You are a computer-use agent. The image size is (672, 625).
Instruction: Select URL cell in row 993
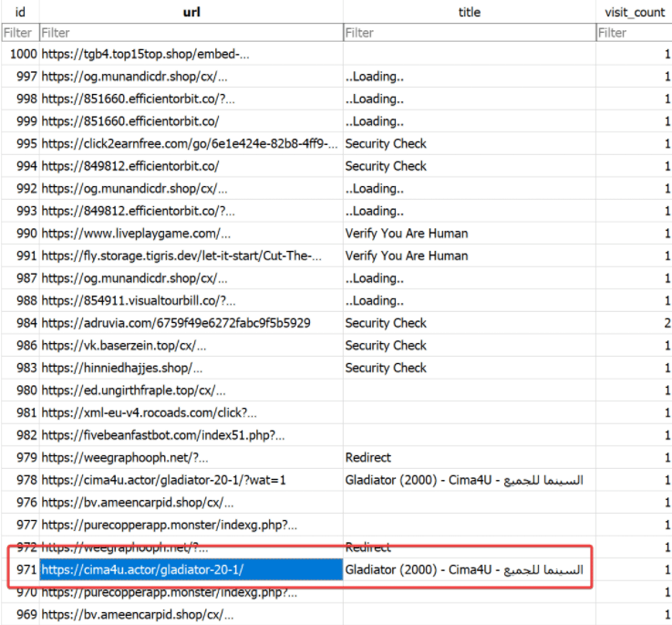(191, 211)
